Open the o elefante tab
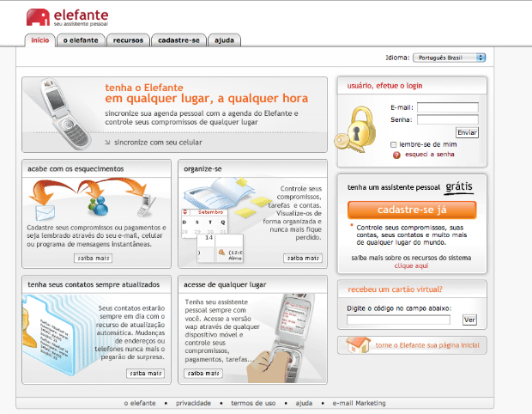 81,40
